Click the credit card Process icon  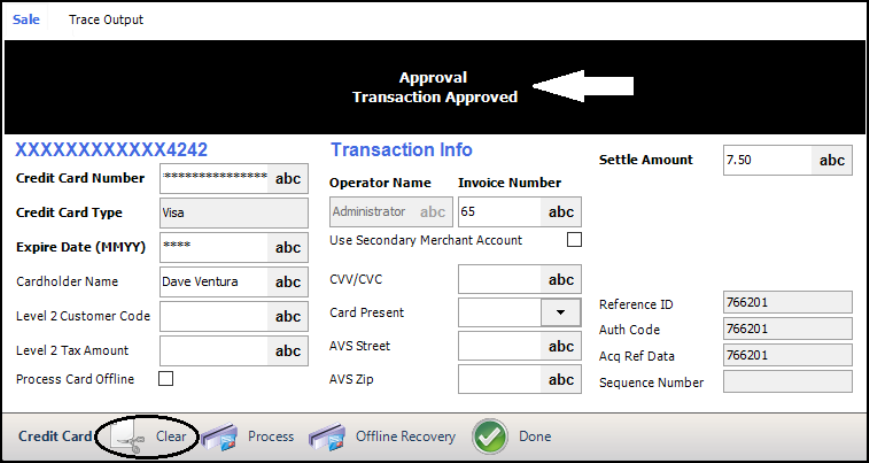(x=219, y=437)
